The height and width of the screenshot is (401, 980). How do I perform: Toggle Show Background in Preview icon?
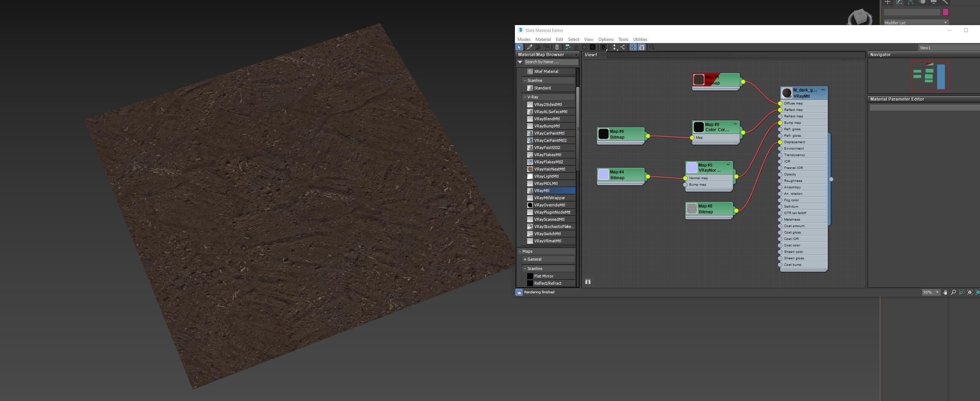pos(593,47)
